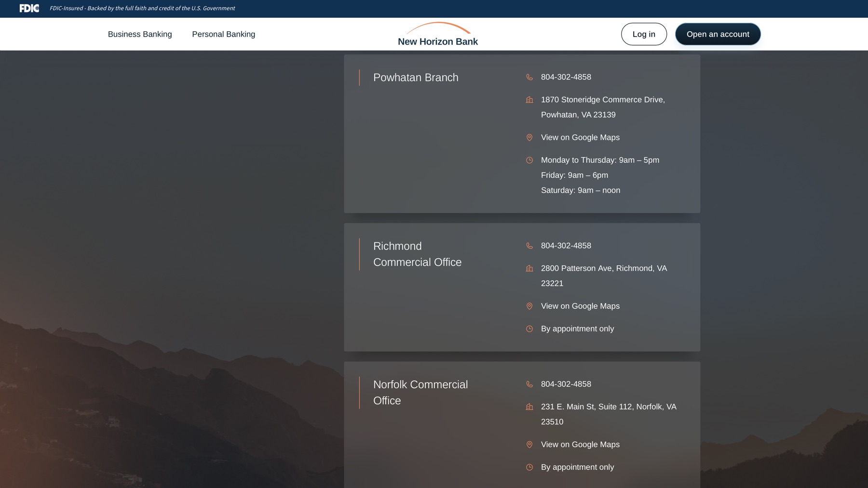Click the Log in button

click(x=644, y=34)
